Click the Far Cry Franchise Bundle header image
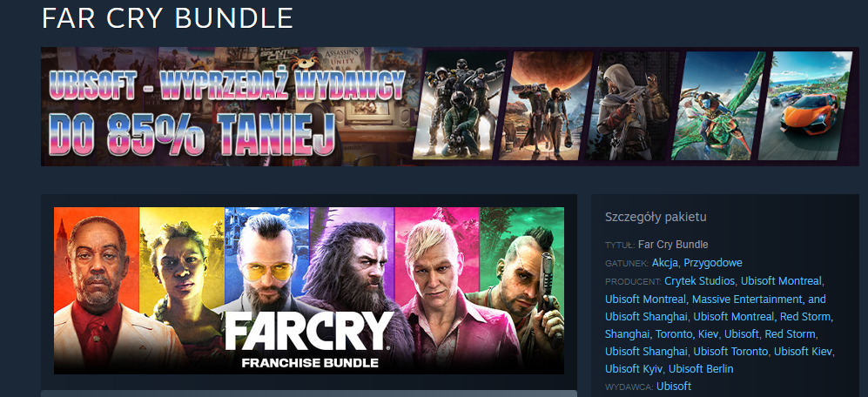The image size is (868, 397). pyautogui.click(x=309, y=291)
